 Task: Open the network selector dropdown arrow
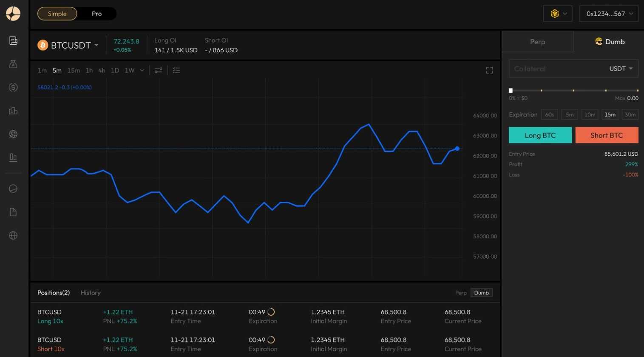(x=565, y=14)
